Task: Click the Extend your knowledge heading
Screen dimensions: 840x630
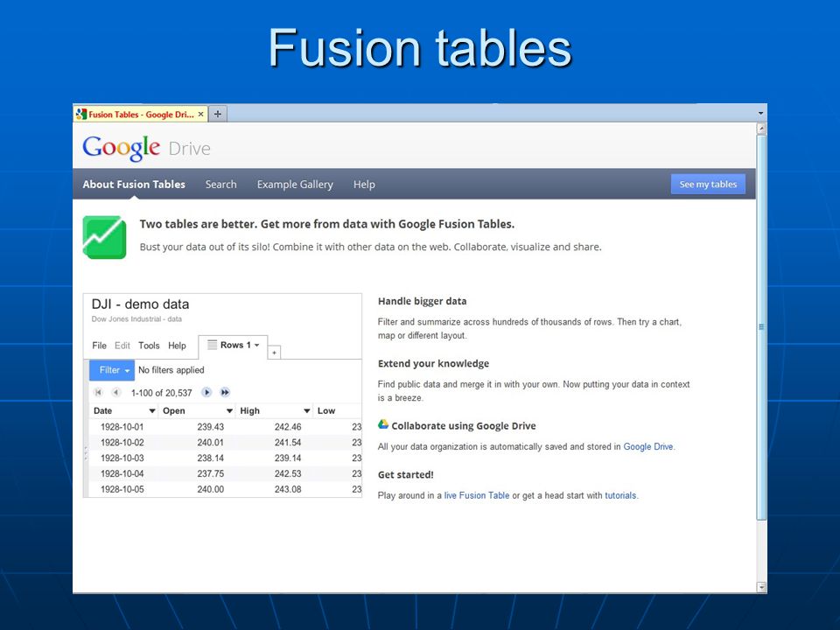Action: pyautogui.click(x=433, y=364)
